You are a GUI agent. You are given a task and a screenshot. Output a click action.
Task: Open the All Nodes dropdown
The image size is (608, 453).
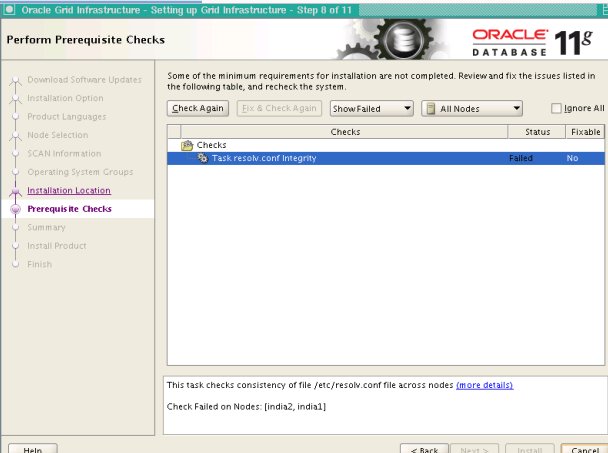pyautogui.click(x=472, y=109)
